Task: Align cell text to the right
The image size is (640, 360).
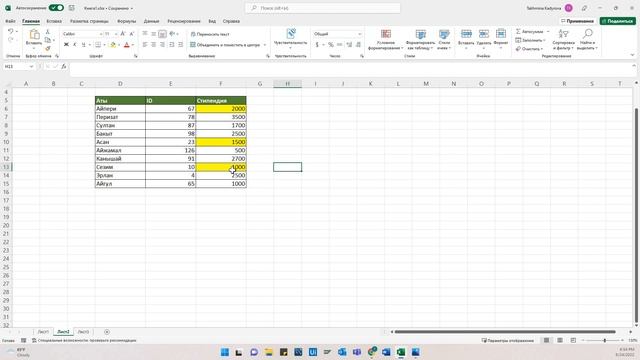Action: pos(162,44)
